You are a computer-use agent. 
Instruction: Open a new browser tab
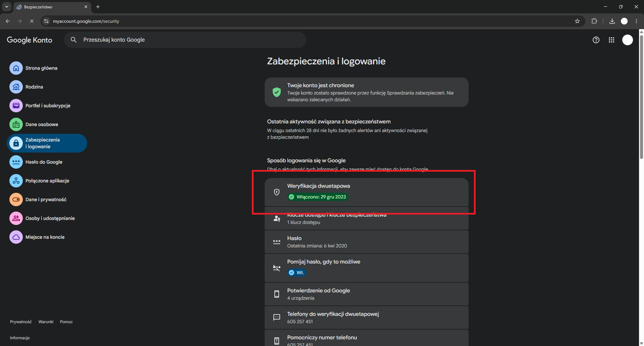tap(98, 7)
